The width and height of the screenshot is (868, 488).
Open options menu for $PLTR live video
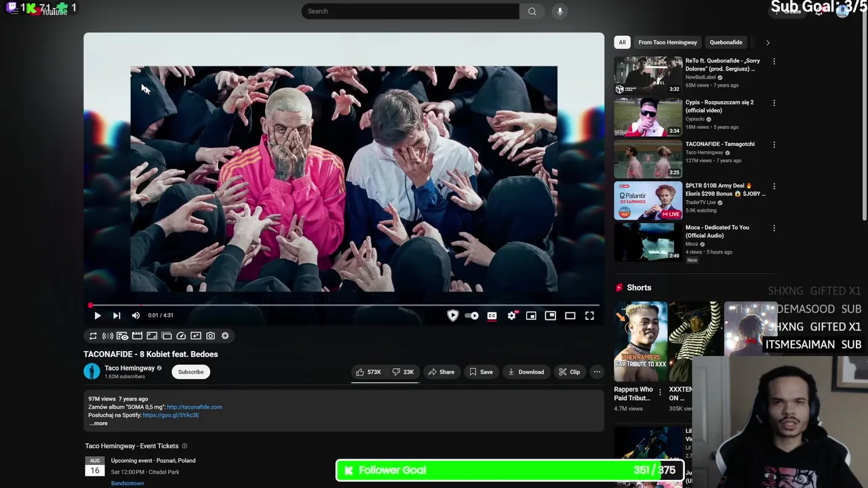[774, 186]
